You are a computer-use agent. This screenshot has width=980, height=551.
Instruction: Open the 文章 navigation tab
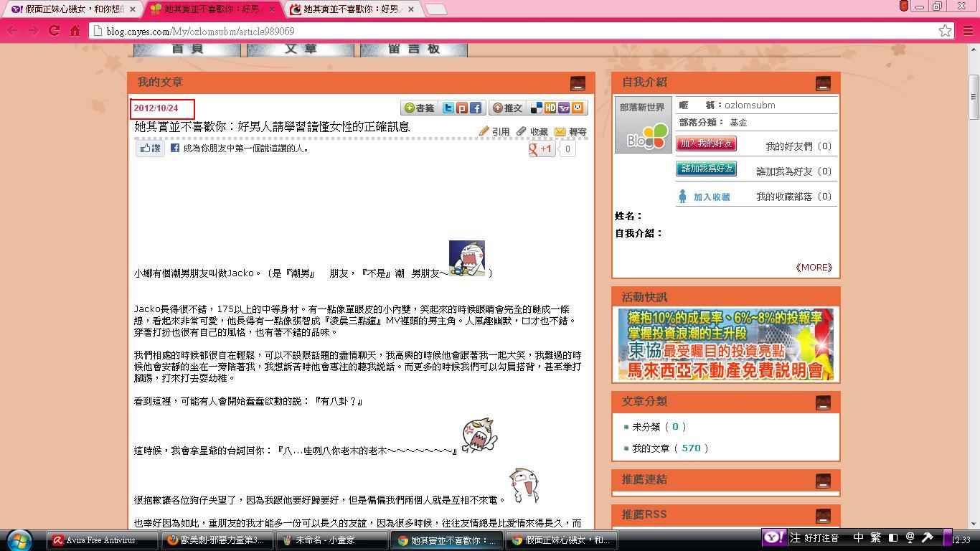click(300, 50)
